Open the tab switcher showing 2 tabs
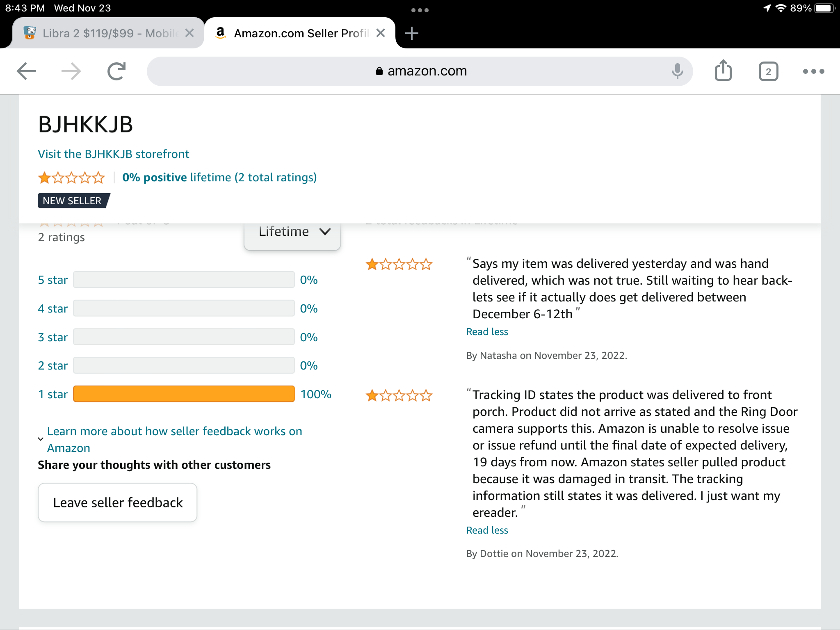Image resolution: width=840 pixels, height=630 pixels. coord(768,72)
